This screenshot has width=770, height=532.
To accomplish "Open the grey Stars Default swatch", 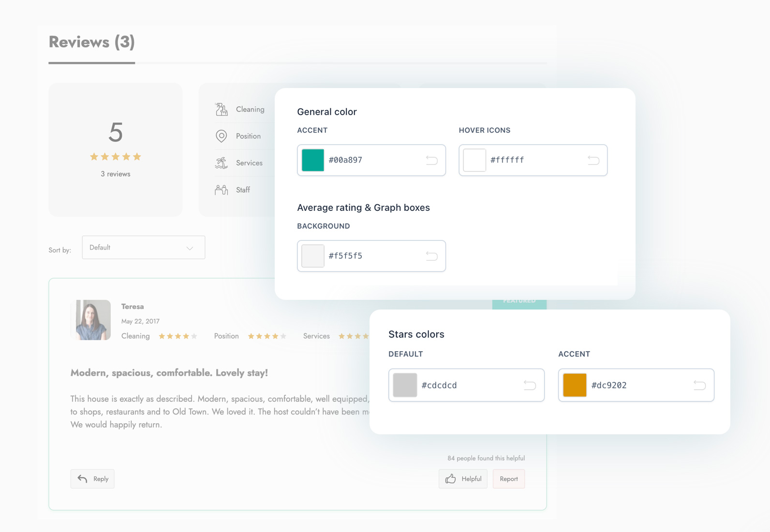I will (405, 385).
